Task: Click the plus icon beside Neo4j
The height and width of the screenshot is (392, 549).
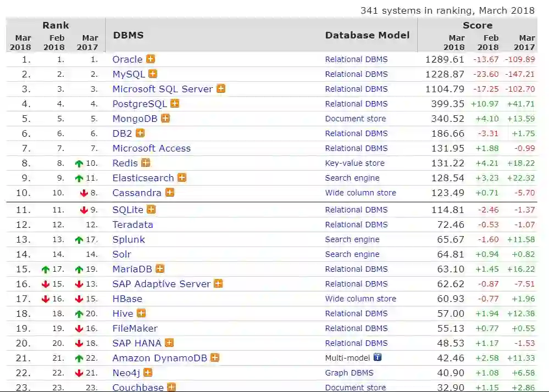Action: tap(148, 372)
